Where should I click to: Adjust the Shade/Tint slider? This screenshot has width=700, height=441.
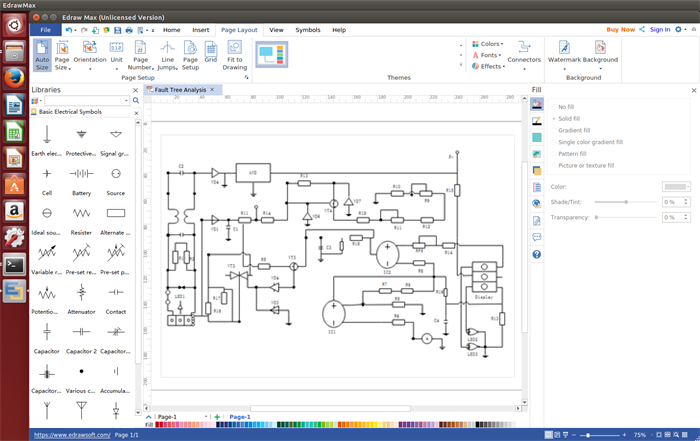click(x=627, y=202)
